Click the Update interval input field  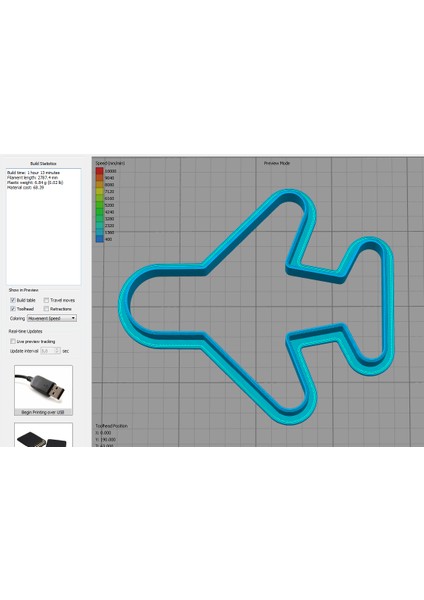[48, 351]
